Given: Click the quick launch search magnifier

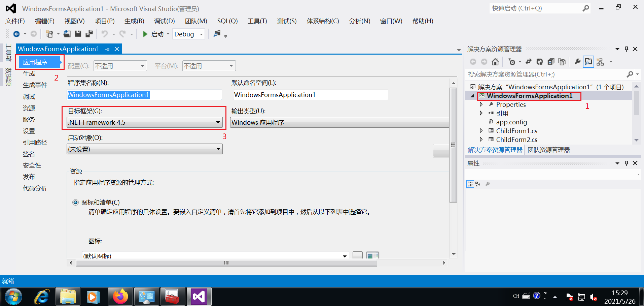Looking at the screenshot, I should click(x=585, y=8).
